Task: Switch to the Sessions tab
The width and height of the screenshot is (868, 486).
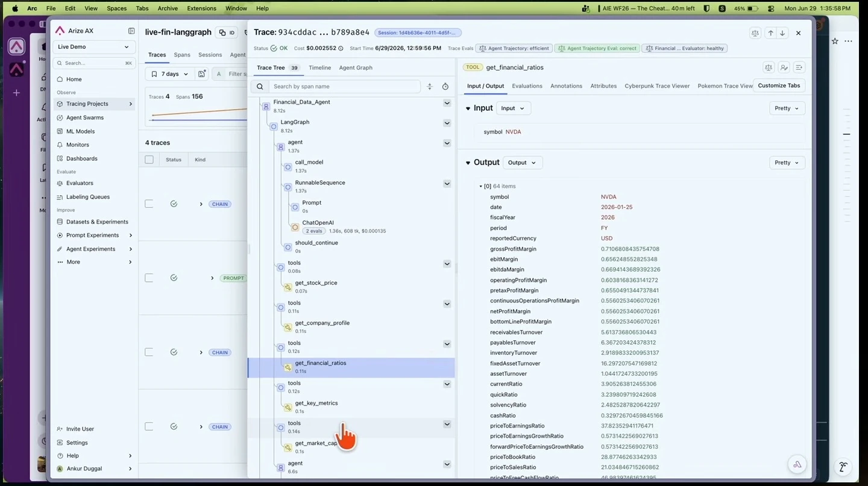Action: (210, 55)
